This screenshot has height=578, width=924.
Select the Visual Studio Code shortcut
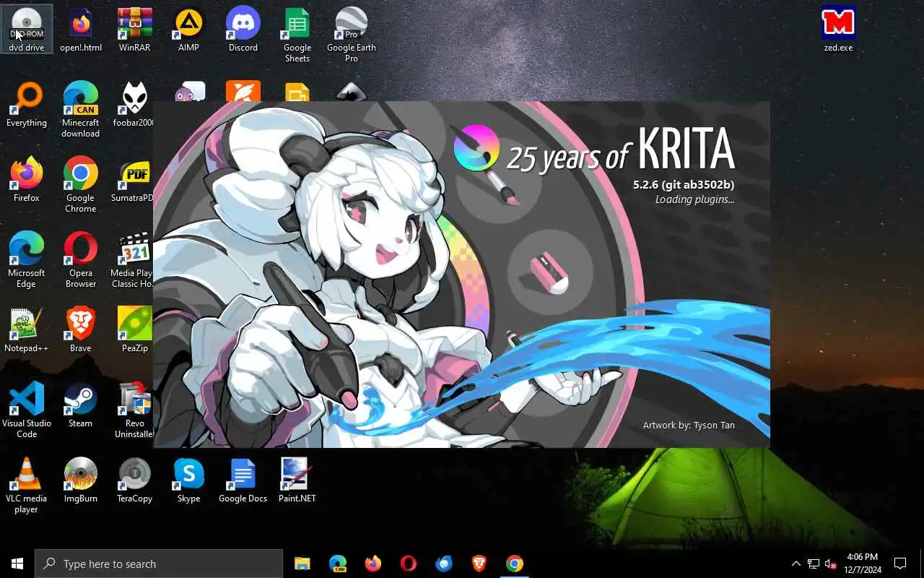[27, 410]
